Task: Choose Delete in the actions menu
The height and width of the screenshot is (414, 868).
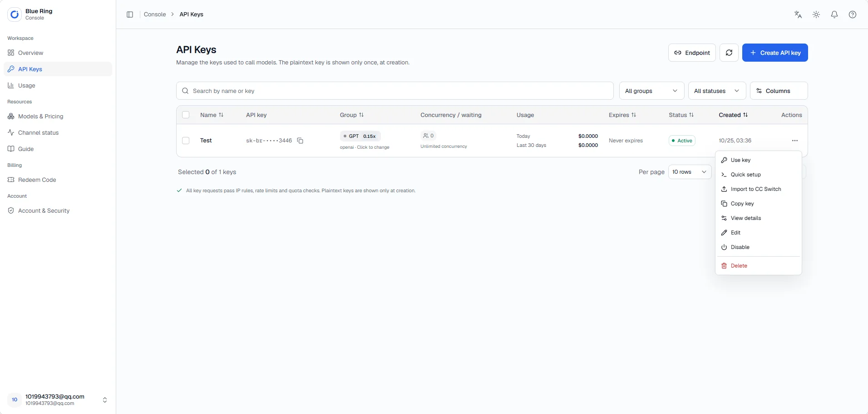Action: [x=758, y=266]
